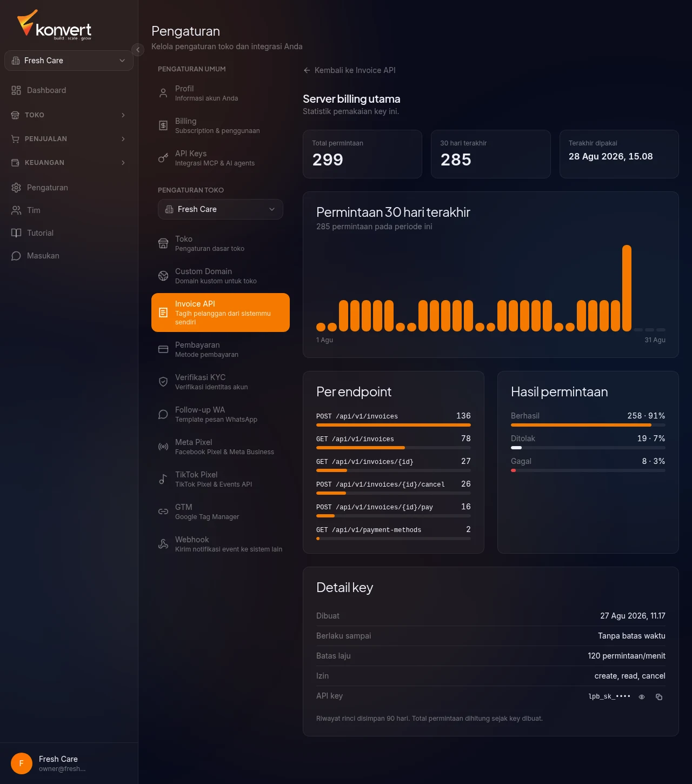Screen dimensions: 692x784
Task: Open the Tutorial book icon
Action: click(x=16, y=233)
